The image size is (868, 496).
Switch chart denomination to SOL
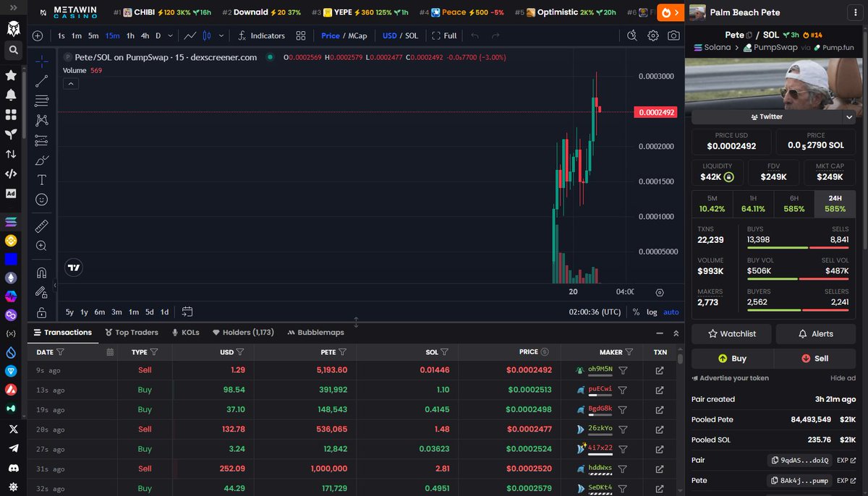point(412,35)
